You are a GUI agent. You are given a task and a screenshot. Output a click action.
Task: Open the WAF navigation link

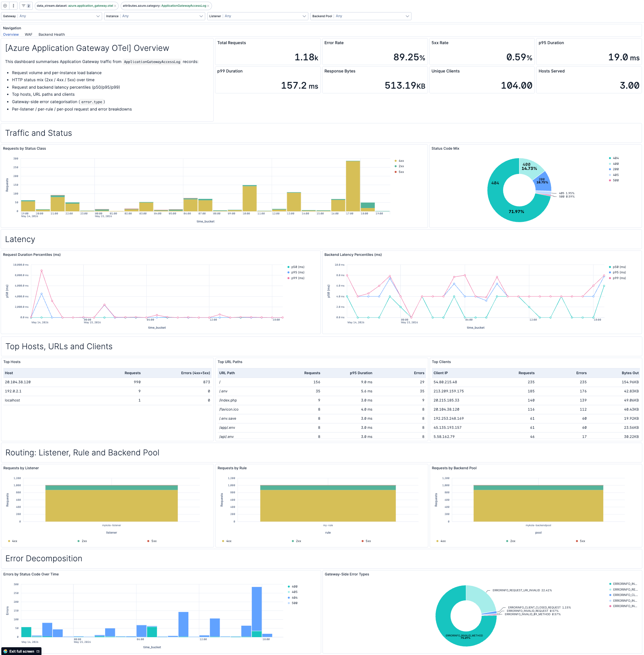29,34
